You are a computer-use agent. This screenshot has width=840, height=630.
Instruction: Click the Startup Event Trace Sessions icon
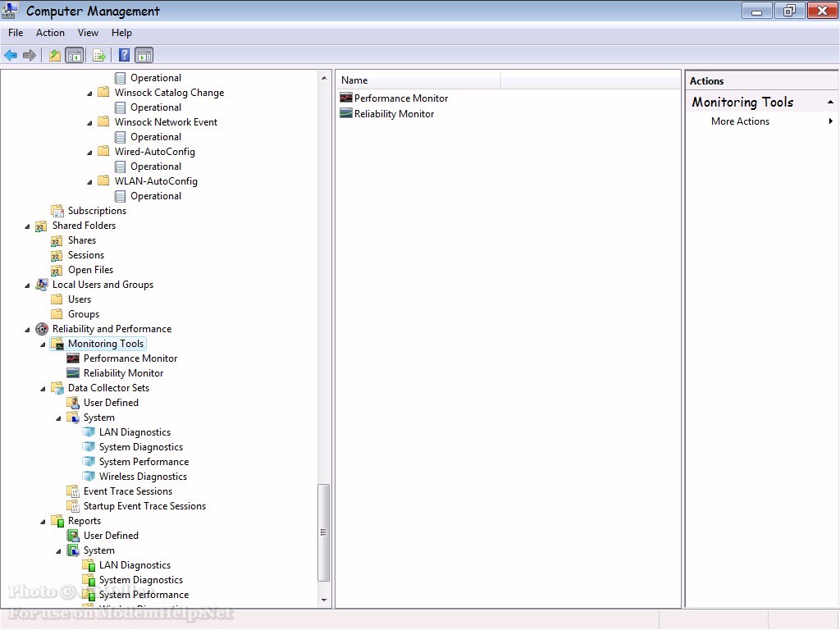coord(73,506)
